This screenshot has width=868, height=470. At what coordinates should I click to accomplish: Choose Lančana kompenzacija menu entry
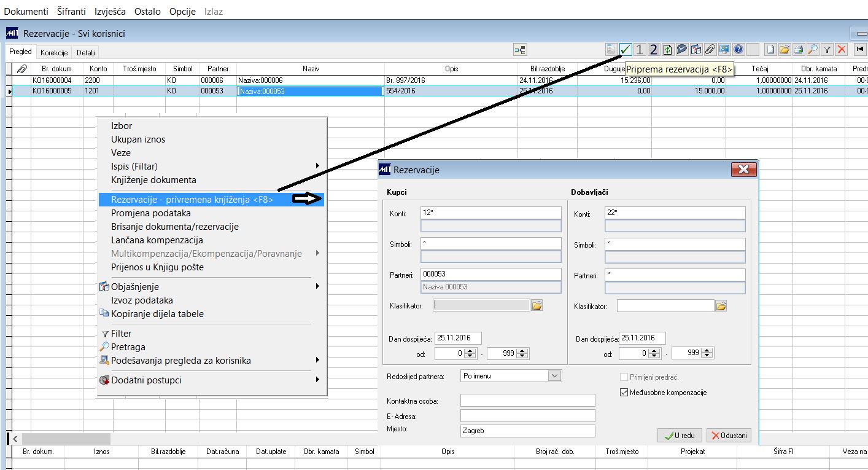click(157, 240)
